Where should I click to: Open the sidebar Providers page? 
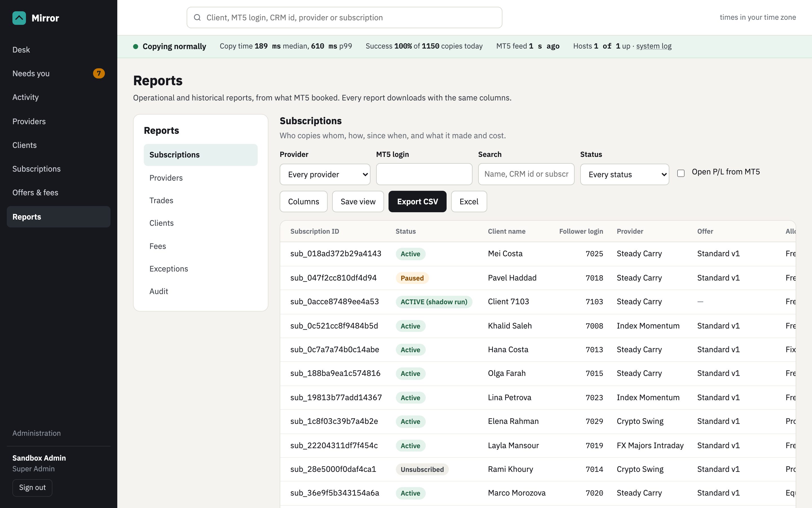tap(58, 121)
